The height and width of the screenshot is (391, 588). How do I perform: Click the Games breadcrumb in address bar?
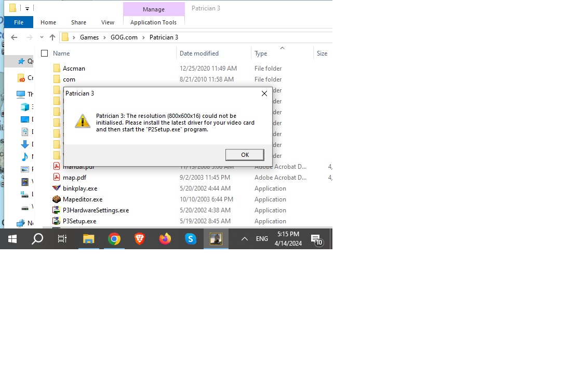point(89,37)
